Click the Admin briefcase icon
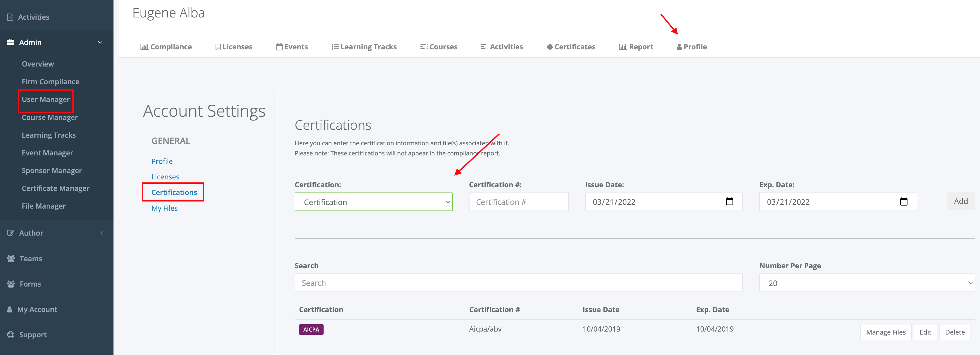This screenshot has width=980, height=355. (11, 42)
